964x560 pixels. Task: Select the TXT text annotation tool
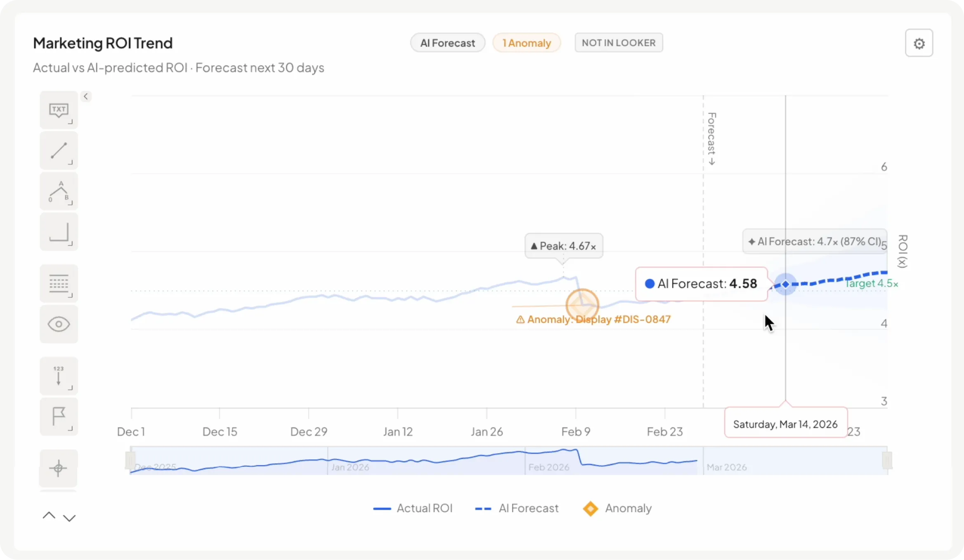[x=59, y=110]
